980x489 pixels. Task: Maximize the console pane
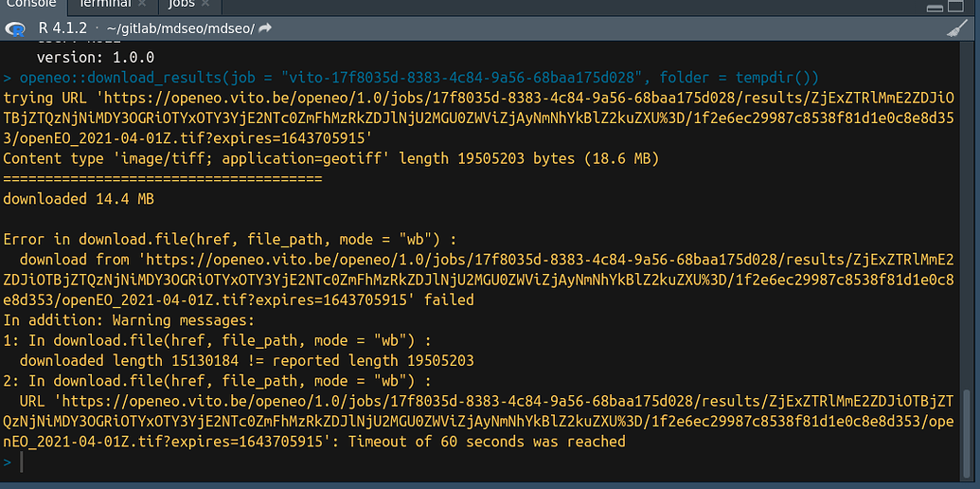[x=956, y=7]
